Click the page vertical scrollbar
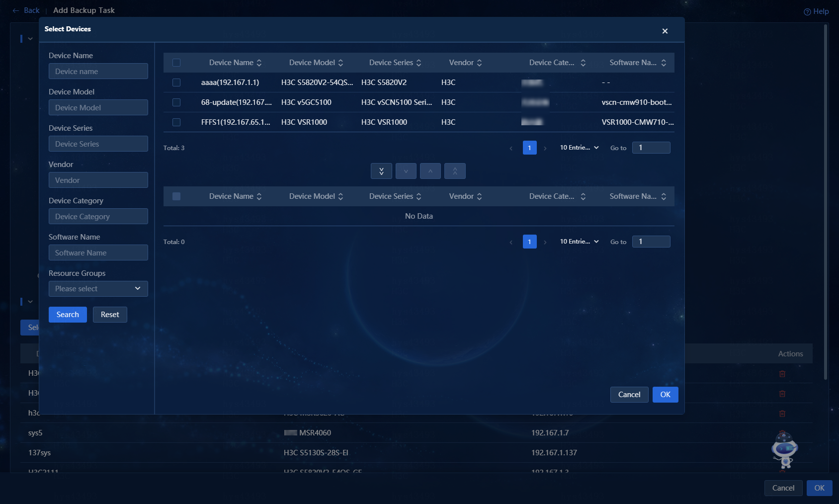This screenshot has width=839, height=504. 826,201
